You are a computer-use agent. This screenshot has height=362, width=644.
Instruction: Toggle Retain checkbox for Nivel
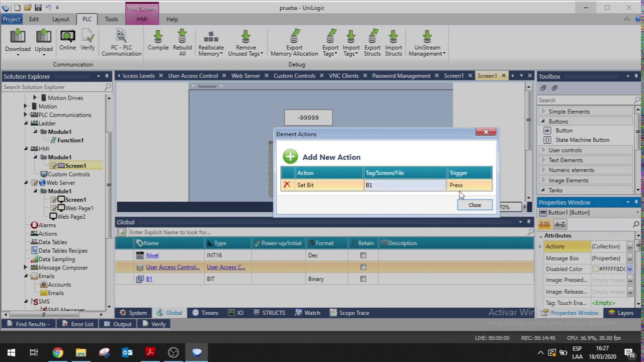tap(363, 255)
